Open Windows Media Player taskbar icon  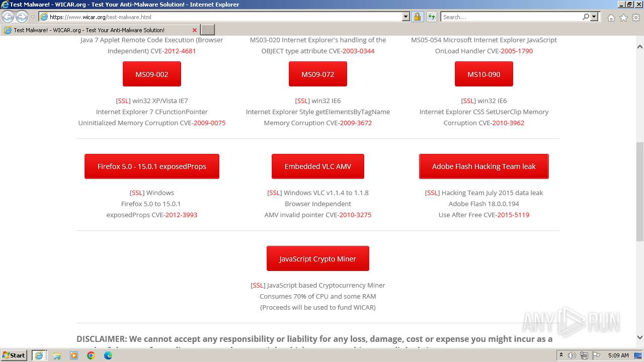tap(74, 355)
